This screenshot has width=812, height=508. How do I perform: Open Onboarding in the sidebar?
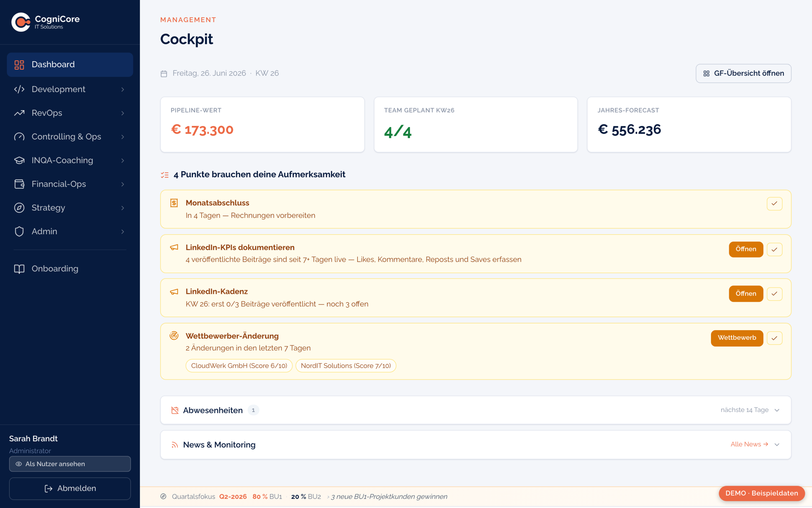tap(70, 269)
